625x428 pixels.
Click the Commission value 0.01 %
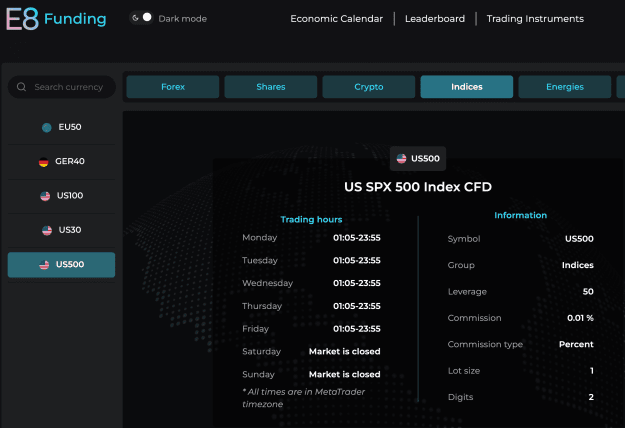point(580,318)
